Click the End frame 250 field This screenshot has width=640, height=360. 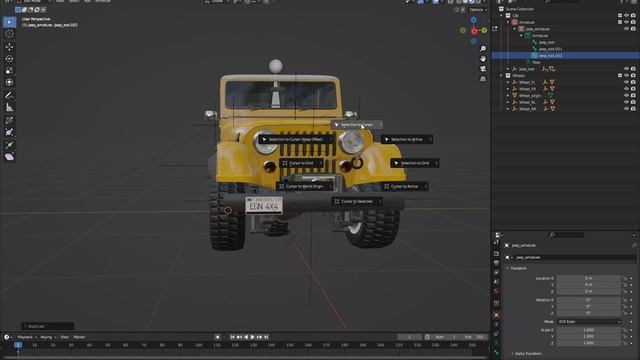click(x=475, y=337)
